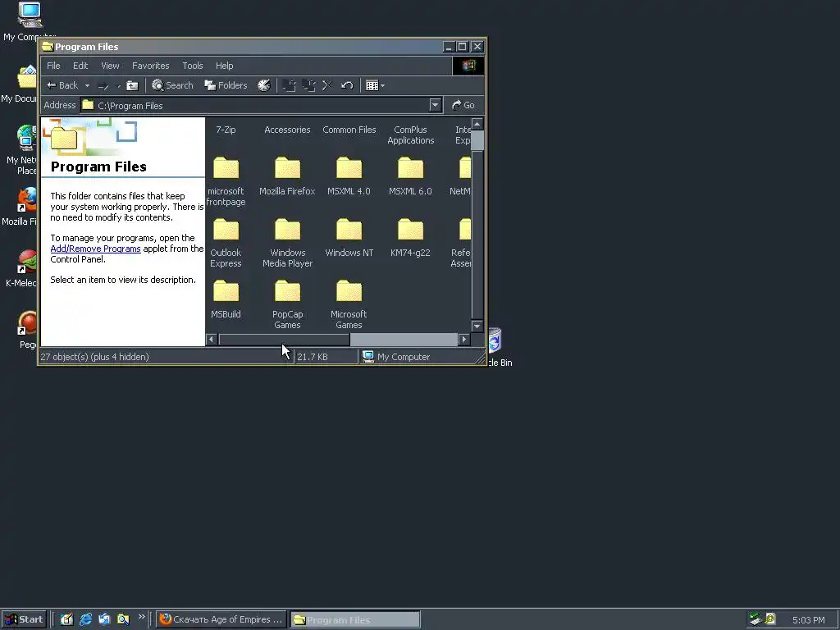
Task: Select the MSXML 4.0 folder
Action: tap(349, 176)
